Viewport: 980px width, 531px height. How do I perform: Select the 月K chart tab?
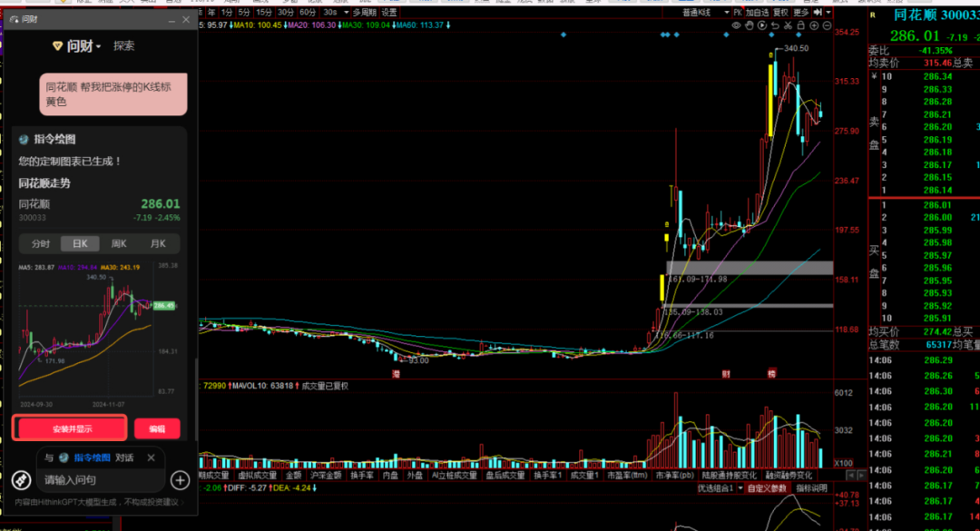[158, 244]
